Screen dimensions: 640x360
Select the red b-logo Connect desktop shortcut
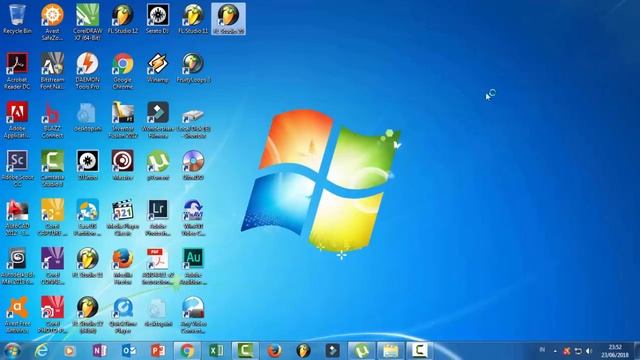pyautogui.click(x=52, y=120)
